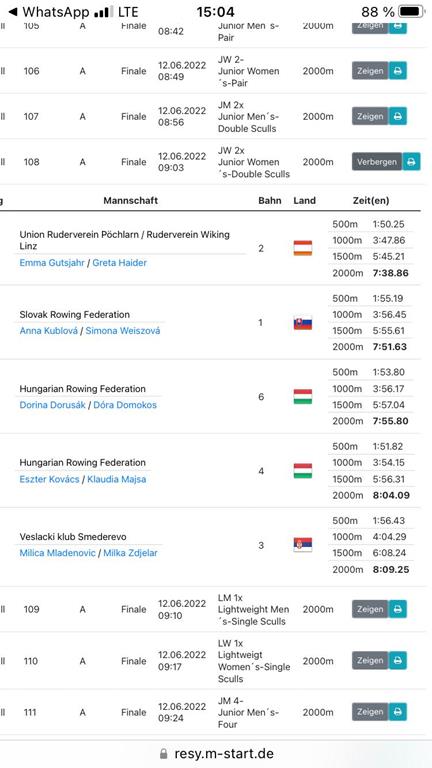
Task: Open Anna Kublová athlete profile
Action: point(48,331)
